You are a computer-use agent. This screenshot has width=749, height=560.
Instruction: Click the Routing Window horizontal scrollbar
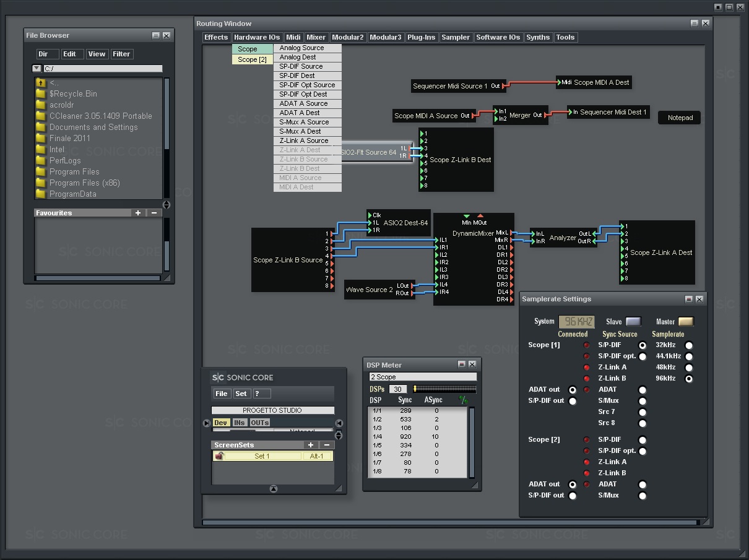pyautogui.click(x=451, y=523)
